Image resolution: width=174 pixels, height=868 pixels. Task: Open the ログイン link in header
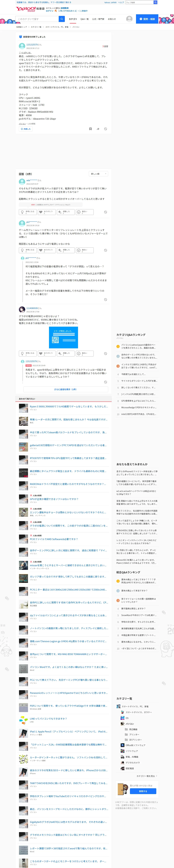click(x=50, y=11)
